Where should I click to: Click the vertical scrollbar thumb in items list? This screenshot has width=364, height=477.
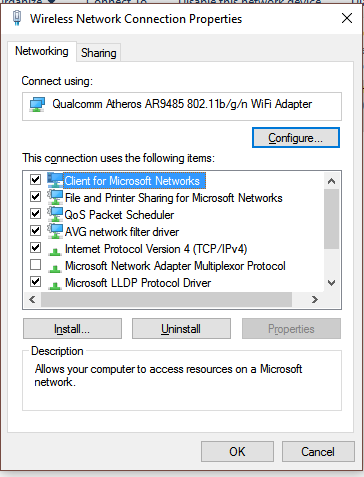click(x=331, y=219)
